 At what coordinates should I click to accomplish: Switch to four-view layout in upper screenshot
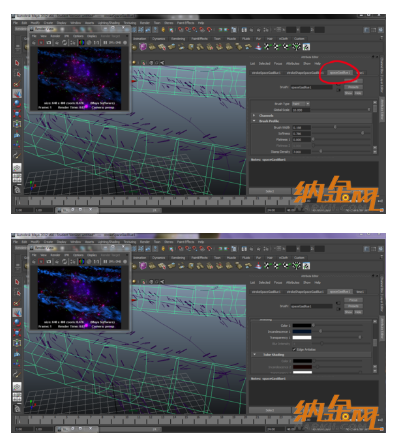pyautogui.click(x=17, y=178)
